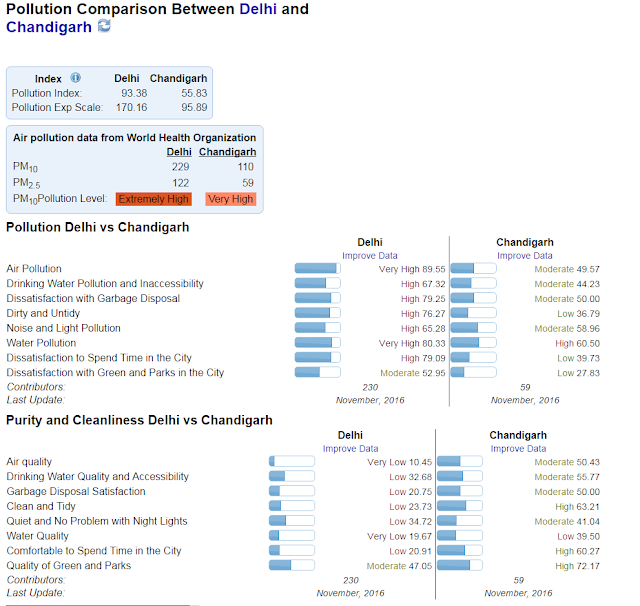Click the Extremely High PM10 level badge

point(153,199)
